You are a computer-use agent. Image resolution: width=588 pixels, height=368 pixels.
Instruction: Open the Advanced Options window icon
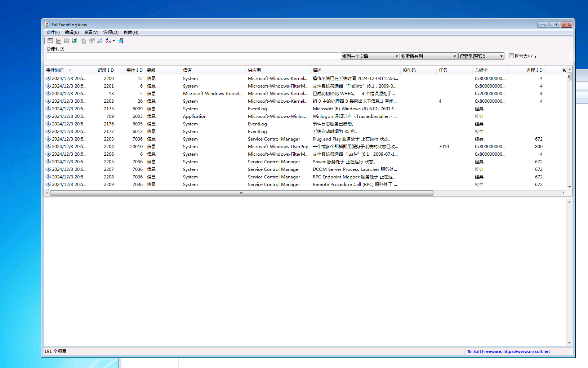50,41
